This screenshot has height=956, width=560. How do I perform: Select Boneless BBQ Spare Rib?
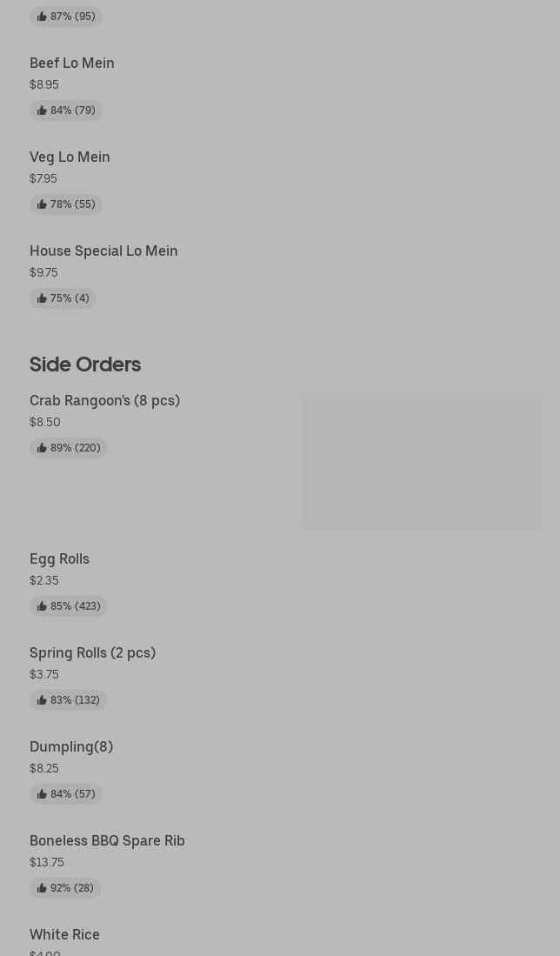click(x=107, y=840)
